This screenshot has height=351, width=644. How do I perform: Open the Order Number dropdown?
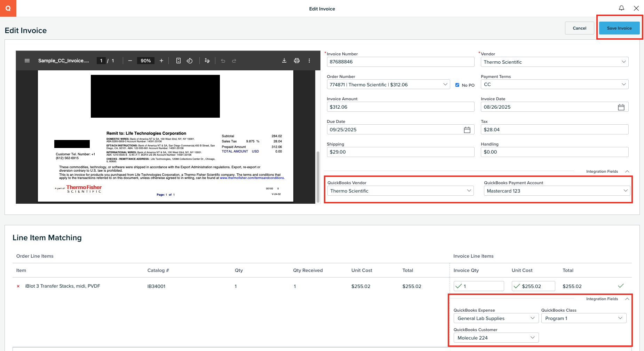coord(388,85)
